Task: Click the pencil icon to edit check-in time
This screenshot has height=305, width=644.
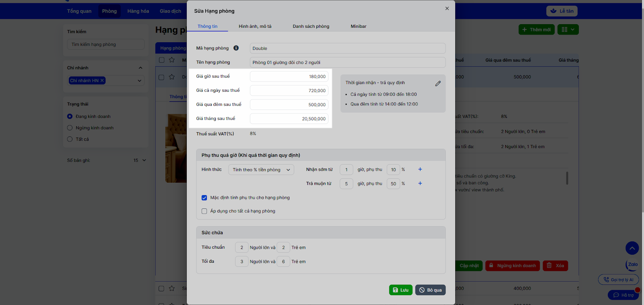Action: coord(438,83)
